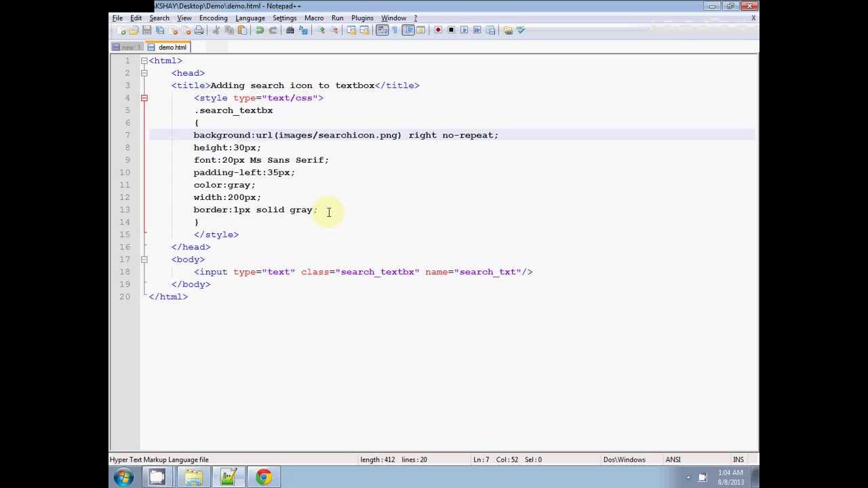Enable Zoom In from the toolbar
Screen dimensions: 868x488
321,30
